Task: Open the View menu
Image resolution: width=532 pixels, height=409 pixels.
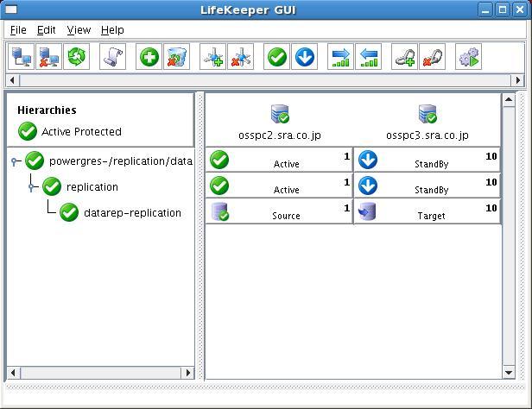Action: coord(79,30)
